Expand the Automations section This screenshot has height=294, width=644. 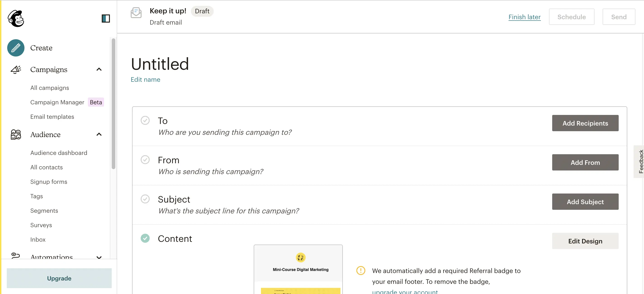coord(99,257)
